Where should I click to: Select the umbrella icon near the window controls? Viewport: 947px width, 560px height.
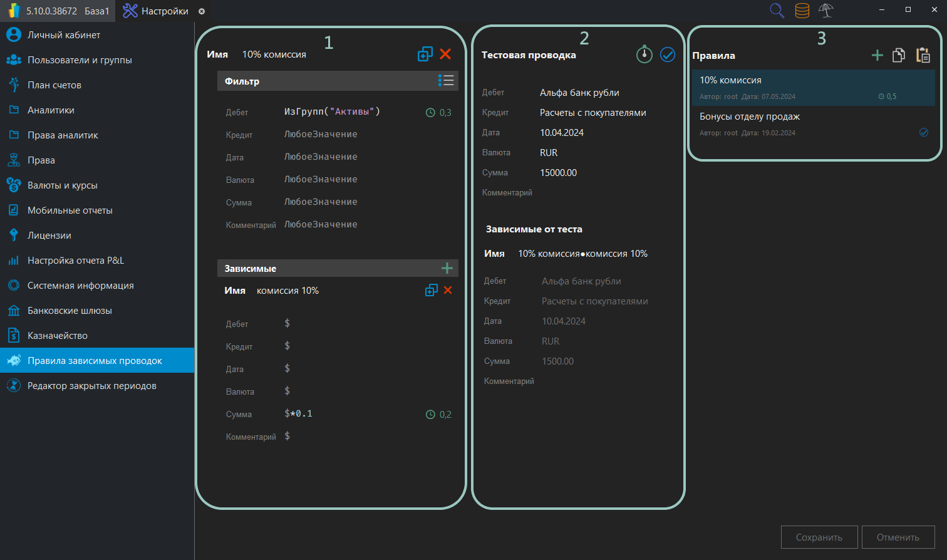(x=826, y=11)
